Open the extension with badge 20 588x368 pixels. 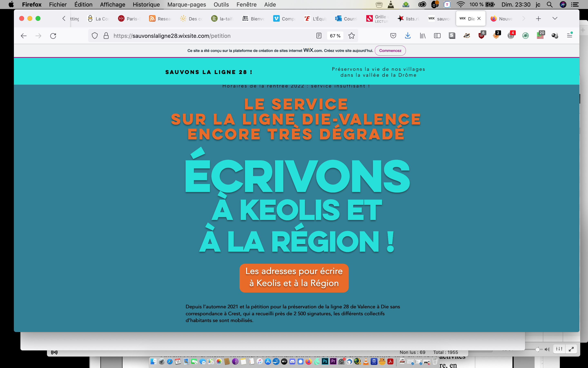pyautogui.click(x=541, y=35)
